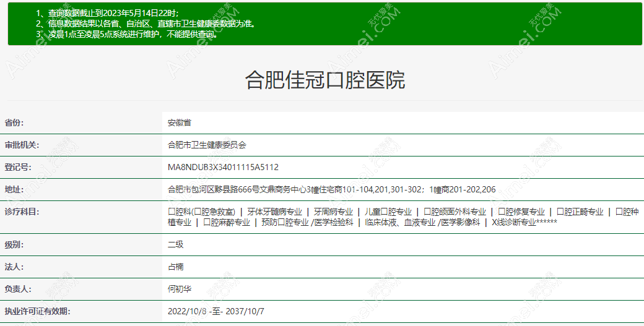Click 口腔麻醉专业 department entry
This screenshot has height=326, width=644.
[x=227, y=222]
